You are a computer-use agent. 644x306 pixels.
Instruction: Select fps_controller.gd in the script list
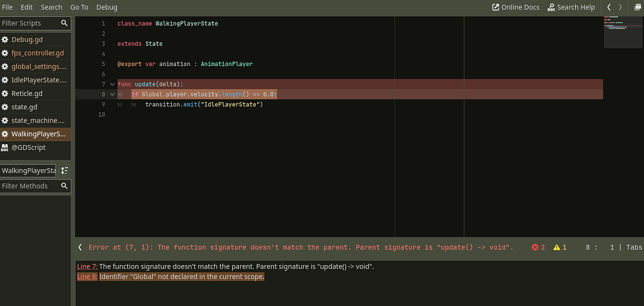[x=35, y=53]
